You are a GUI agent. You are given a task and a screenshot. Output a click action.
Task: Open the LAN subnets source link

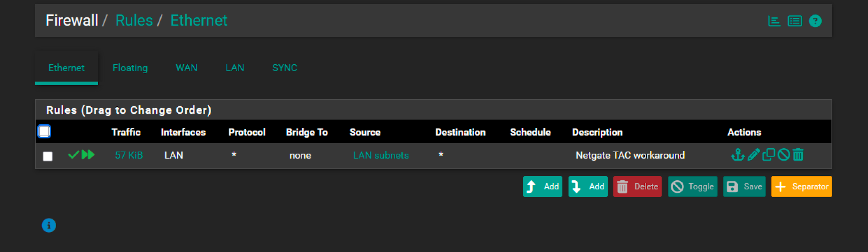click(x=381, y=155)
